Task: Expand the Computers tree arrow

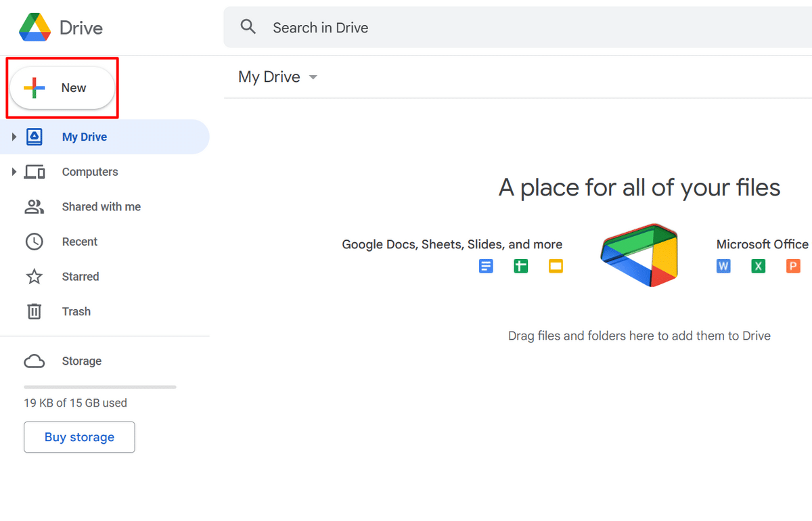Action: (x=14, y=173)
